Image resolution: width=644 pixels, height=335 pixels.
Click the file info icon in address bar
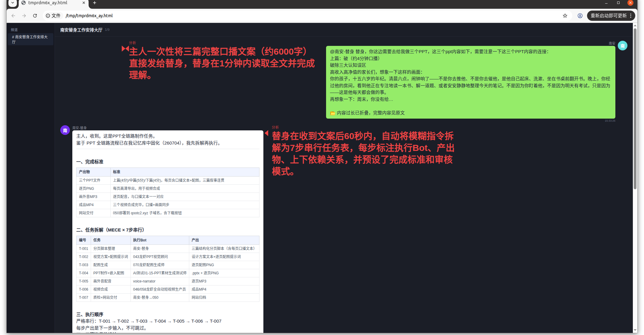tap(48, 16)
